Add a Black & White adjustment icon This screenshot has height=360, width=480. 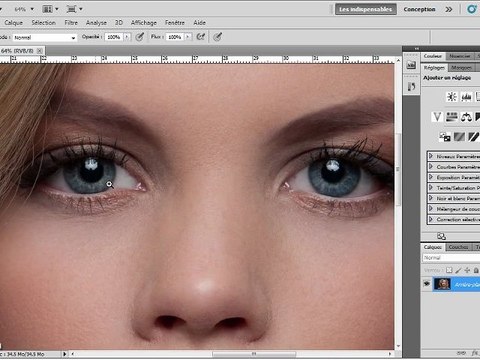click(477, 117)
